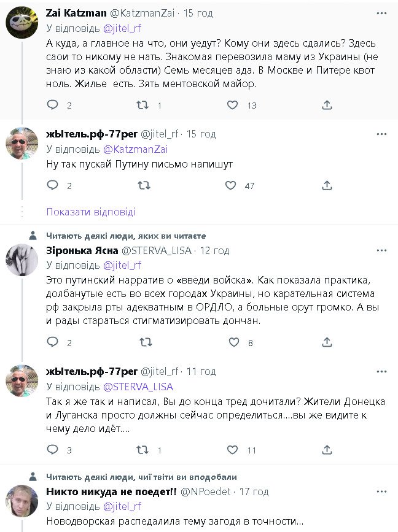Viewport: 398px width, 532px height.
Task: Open more options on the 11-hour-old jitel_rf tweet
Action: point(382,371)
